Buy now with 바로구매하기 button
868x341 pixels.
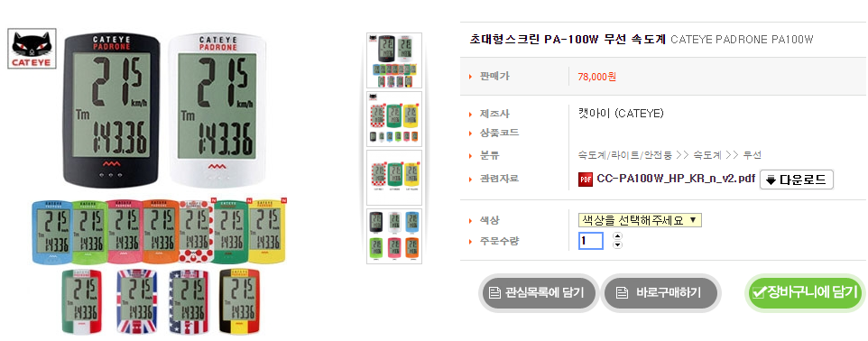point(660,292)
